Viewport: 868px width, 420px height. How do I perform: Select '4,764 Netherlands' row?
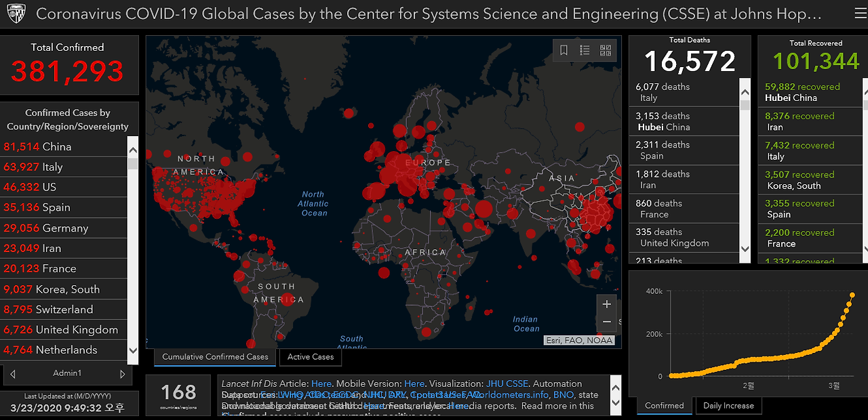pos(64,350)
